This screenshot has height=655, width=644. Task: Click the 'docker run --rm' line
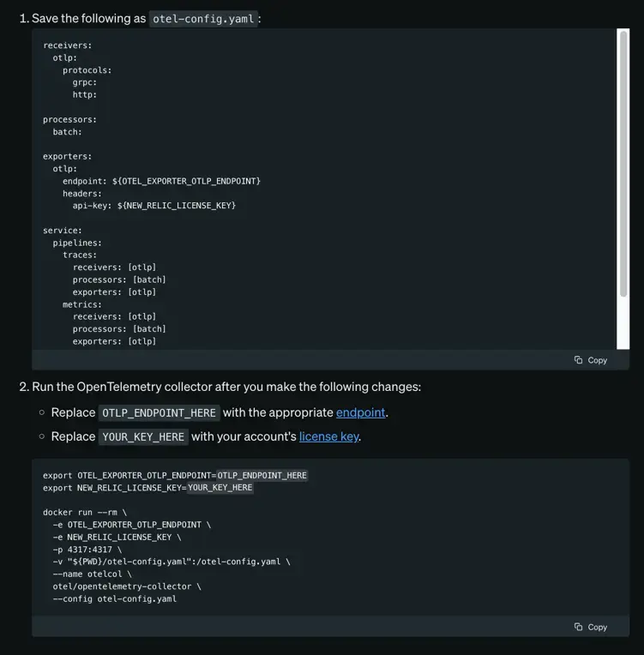pos(84,512)
